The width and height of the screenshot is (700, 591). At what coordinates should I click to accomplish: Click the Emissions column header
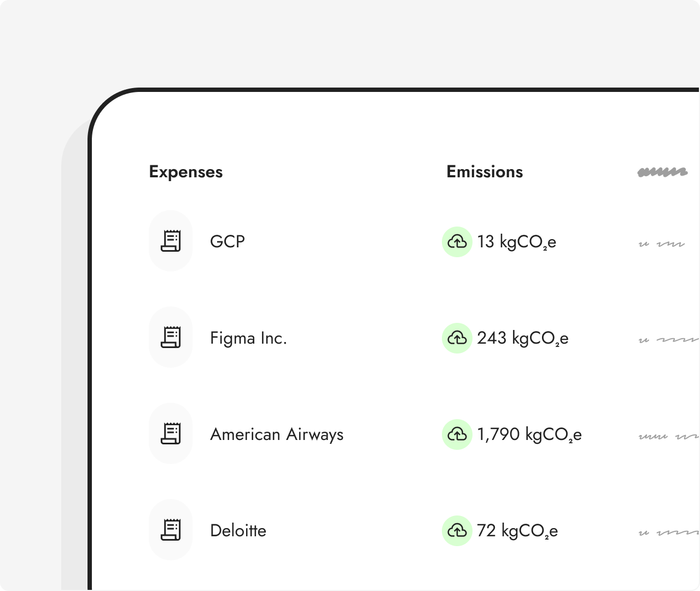[485, 172]
